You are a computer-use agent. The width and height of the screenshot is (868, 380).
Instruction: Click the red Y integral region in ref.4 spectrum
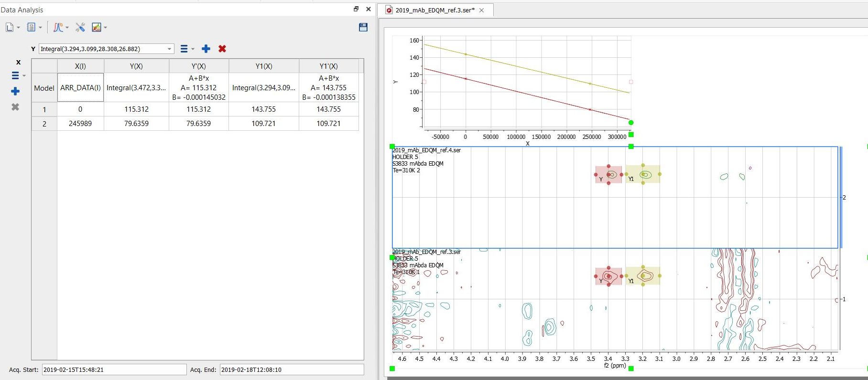point(608,175)
